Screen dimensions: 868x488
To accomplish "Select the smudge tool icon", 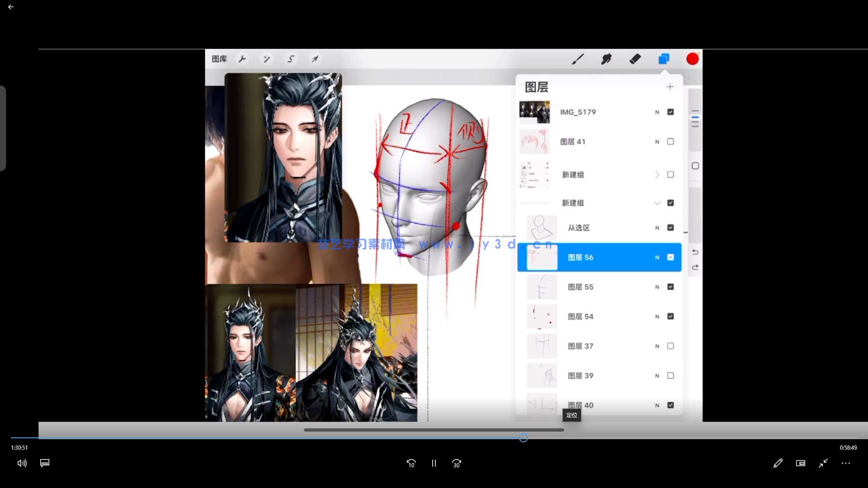I will pyautogui.click(x=606, y=59).
